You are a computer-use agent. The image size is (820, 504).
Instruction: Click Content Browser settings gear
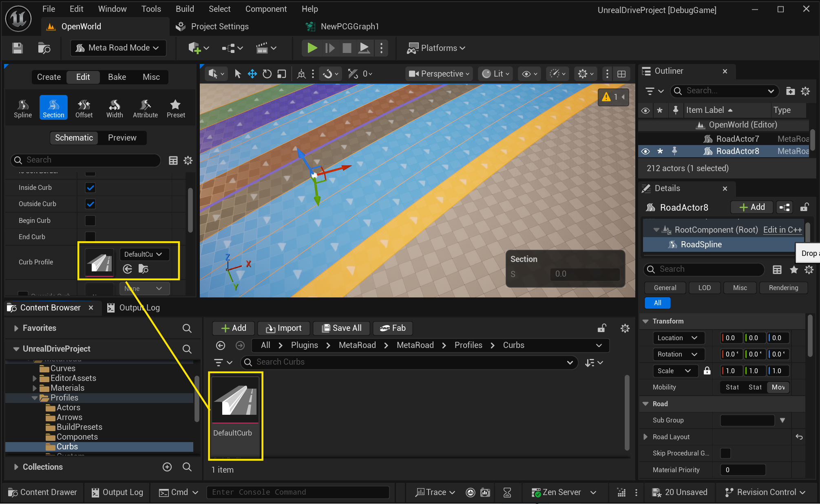click(x=625, y=328)
